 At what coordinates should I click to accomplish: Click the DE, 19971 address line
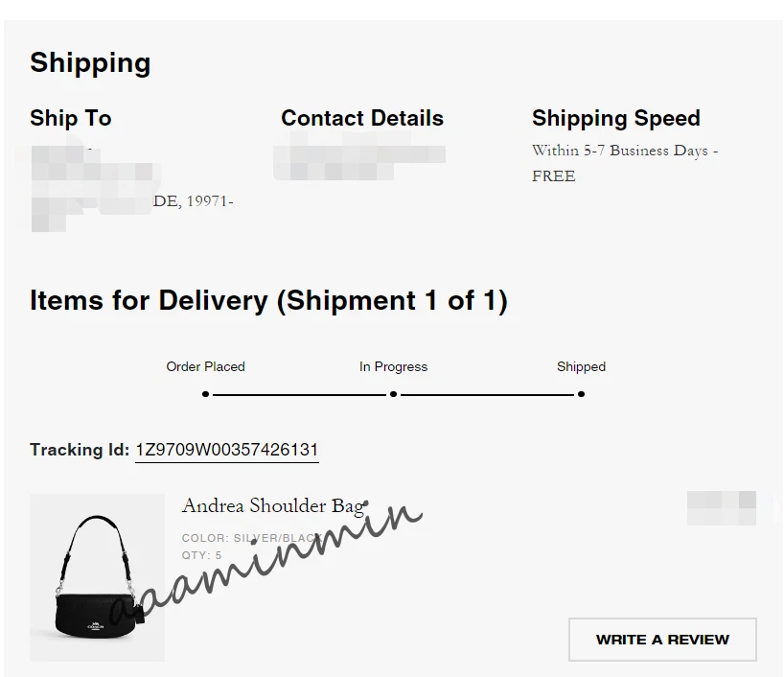193,201
